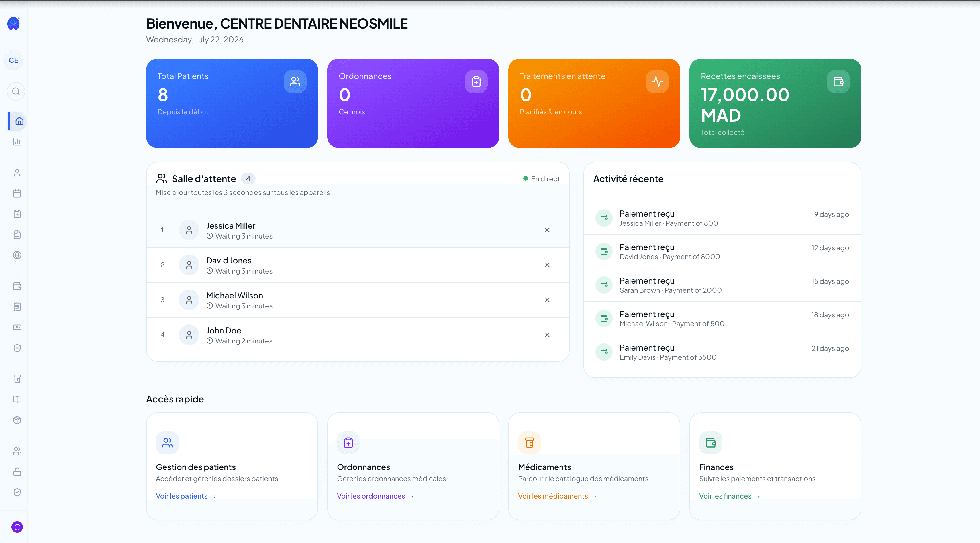This screenshot has height=543, width=980.
Task: Open the Gestion des patients card icon
Action: 167,442
